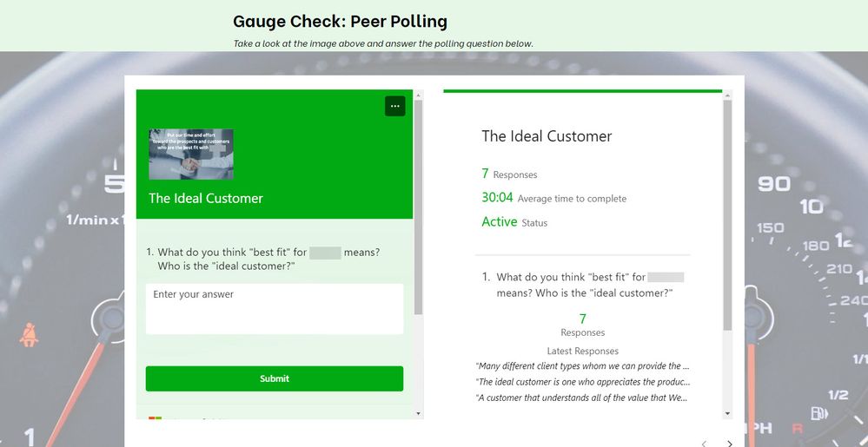The height and width of the screenshot is (447, 868).
Task: Click the form scrollbar's down arrow
Action: (419, 413)
